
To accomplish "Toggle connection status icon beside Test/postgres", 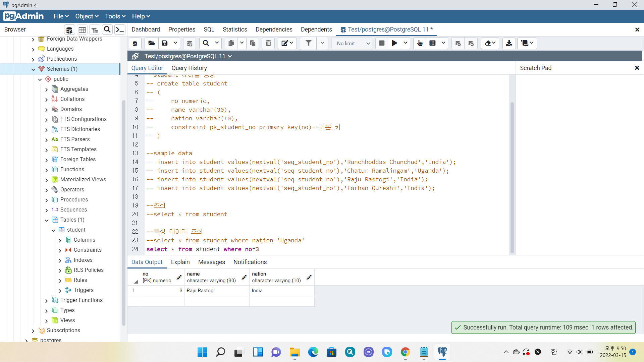I will [x=135, y=56].
